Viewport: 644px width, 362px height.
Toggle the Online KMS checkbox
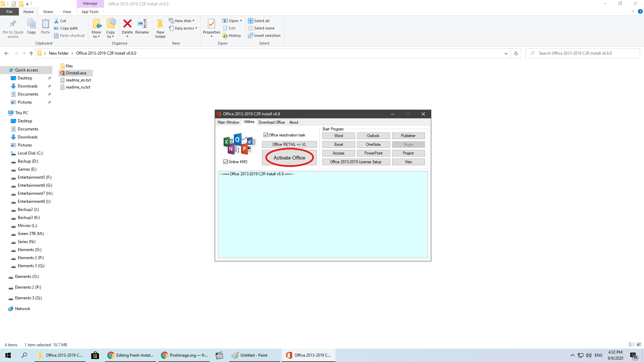226,162
